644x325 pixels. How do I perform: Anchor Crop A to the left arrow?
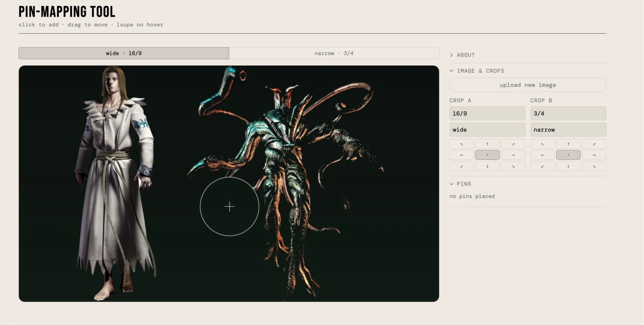pyautogui.click(x=462, y=155)
